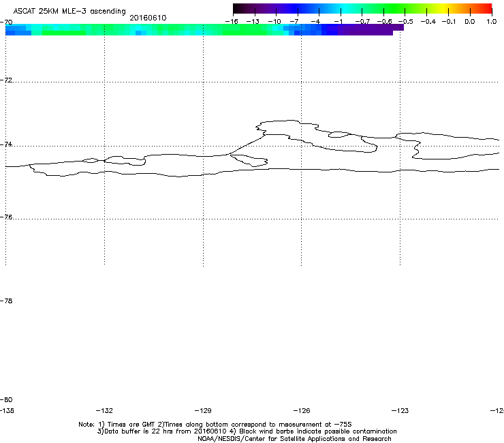Click the latitude label -80
504x443 pixels.
(x=6, y=399)
